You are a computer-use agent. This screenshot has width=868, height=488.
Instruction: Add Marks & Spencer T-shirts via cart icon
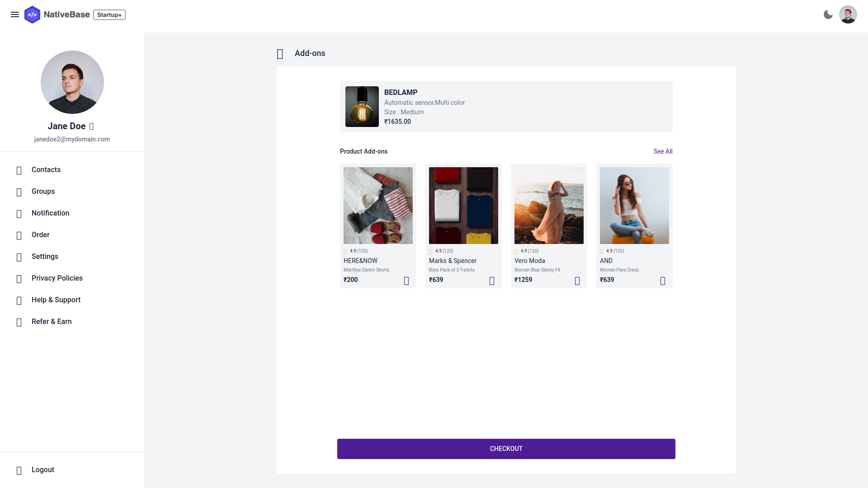[x=492, y=281]
